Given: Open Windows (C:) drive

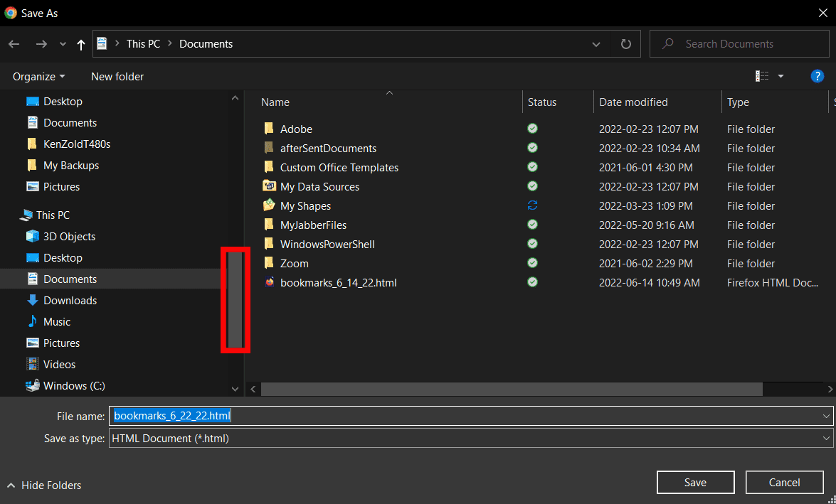Looking at the screenshot, I should (74, 386).
